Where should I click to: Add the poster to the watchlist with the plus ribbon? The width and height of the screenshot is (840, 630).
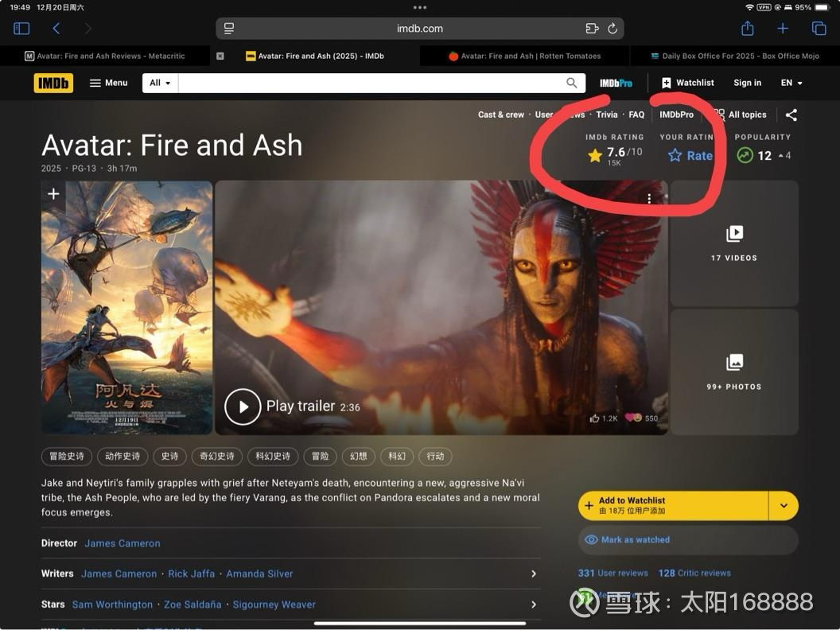pyautogui.click(x=53, y=194)
